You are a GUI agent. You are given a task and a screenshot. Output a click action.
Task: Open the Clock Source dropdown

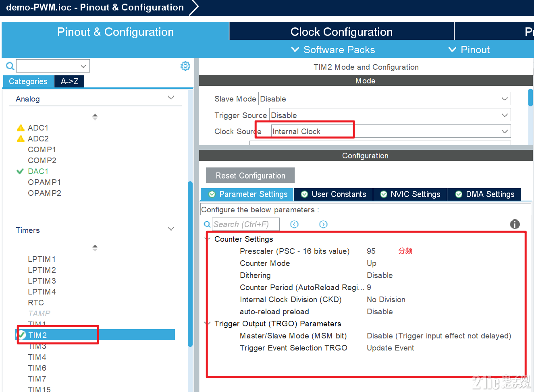click(x=505, y=131)
